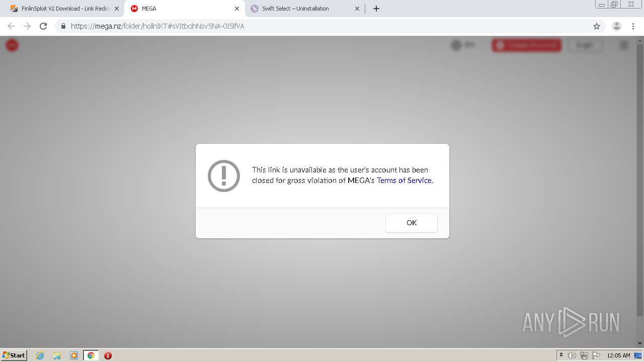The height and width of the screenshot is (362, 644).
Task: Open network connection tray icon
Action: (x=584, y=355)
